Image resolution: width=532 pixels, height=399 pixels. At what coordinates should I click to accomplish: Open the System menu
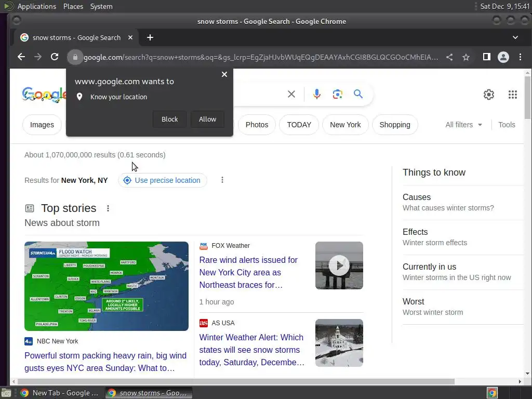(101, 6)
